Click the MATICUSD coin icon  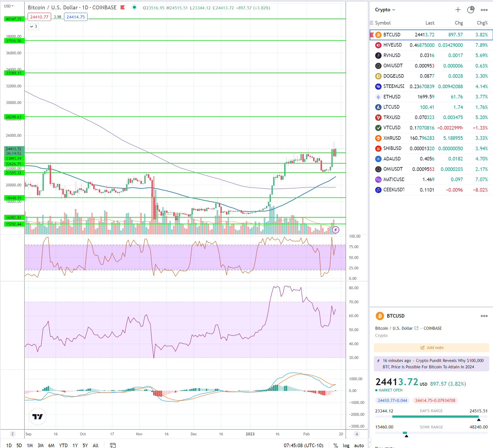coord(378,179)
